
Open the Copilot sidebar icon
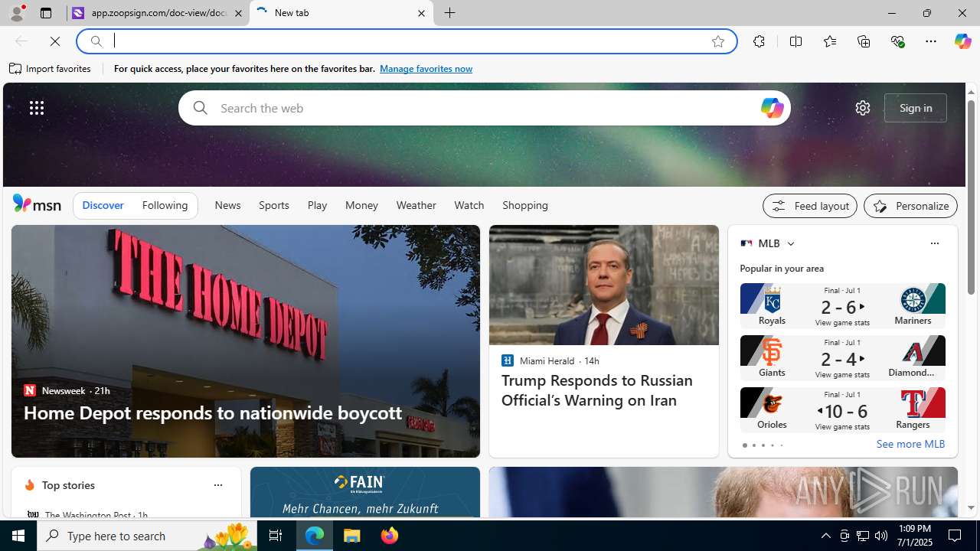click(x=962, y=41)
